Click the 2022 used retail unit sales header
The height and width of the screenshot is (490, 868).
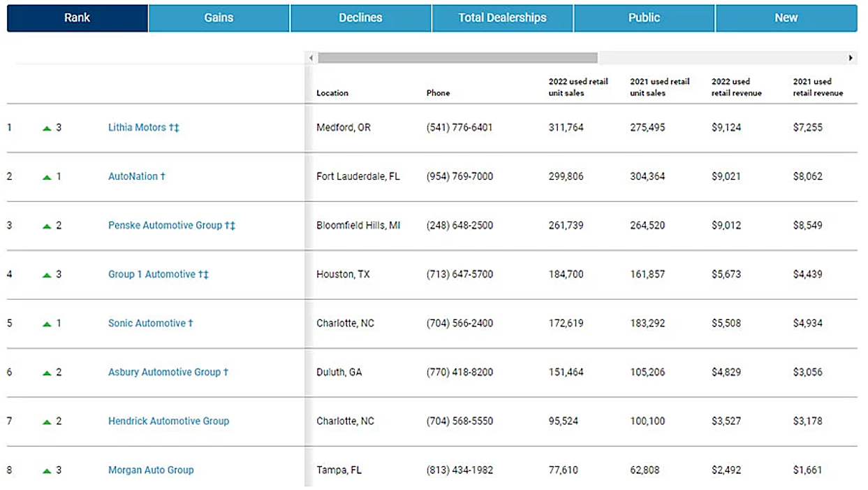click(578, 87)
